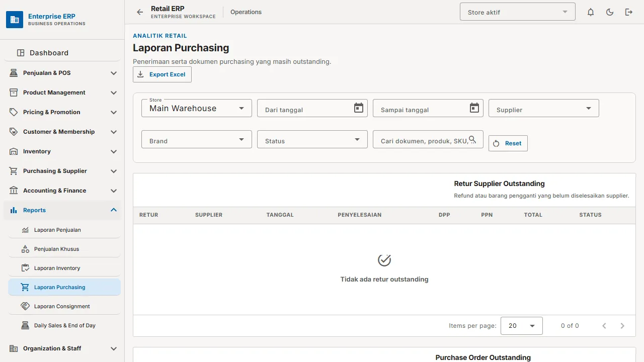Open the Dashboard page

click(x=62, y=53)
